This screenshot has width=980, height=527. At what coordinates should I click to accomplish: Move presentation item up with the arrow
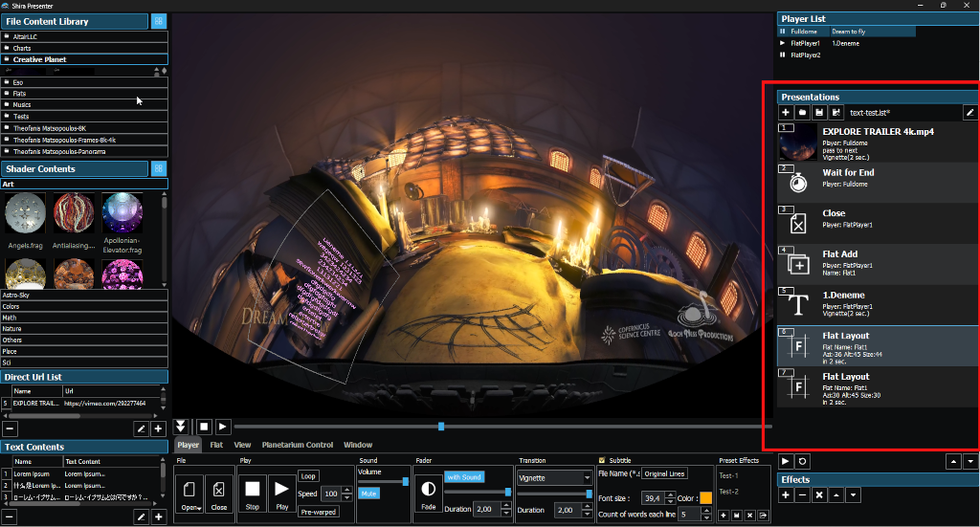pos(953,461)
